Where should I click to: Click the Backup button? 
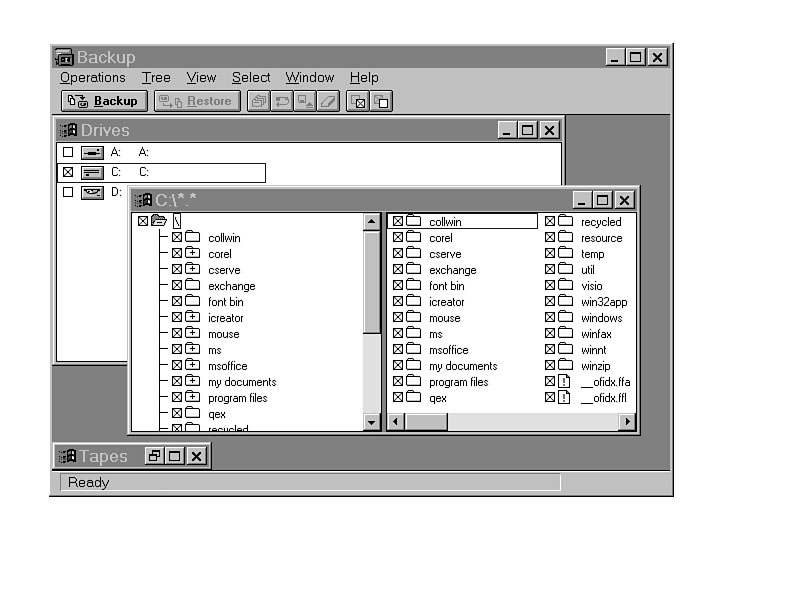(x=104, y=101)
